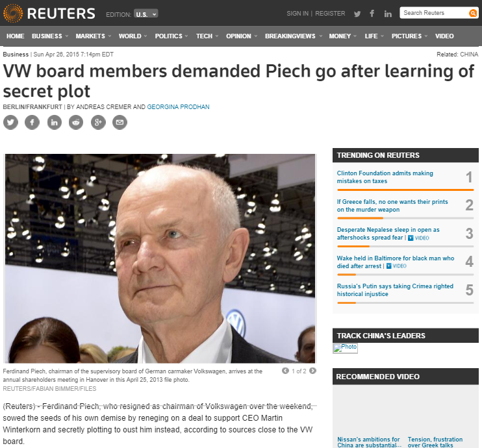Click the Ferdinand Piech article photo
This screenshot has height=448, width=482.
pyautogui.click(x=160, y=258)
